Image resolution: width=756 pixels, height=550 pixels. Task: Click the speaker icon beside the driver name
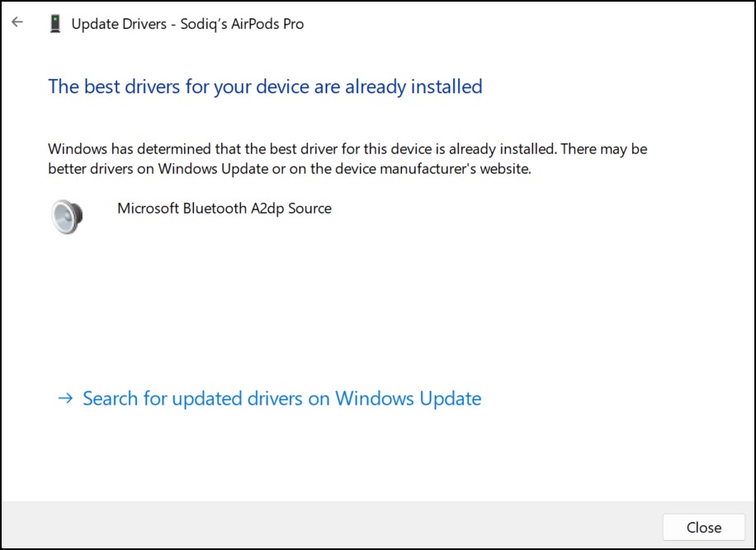pyautogui.click(x=67, y=216)
